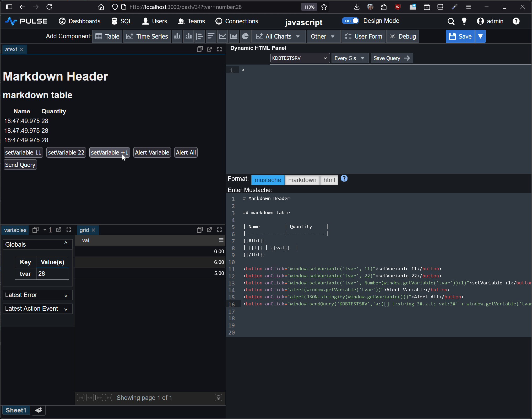This screenshot has height=419, width=532.
Task: Add a pie chart component
Action: 245,36
